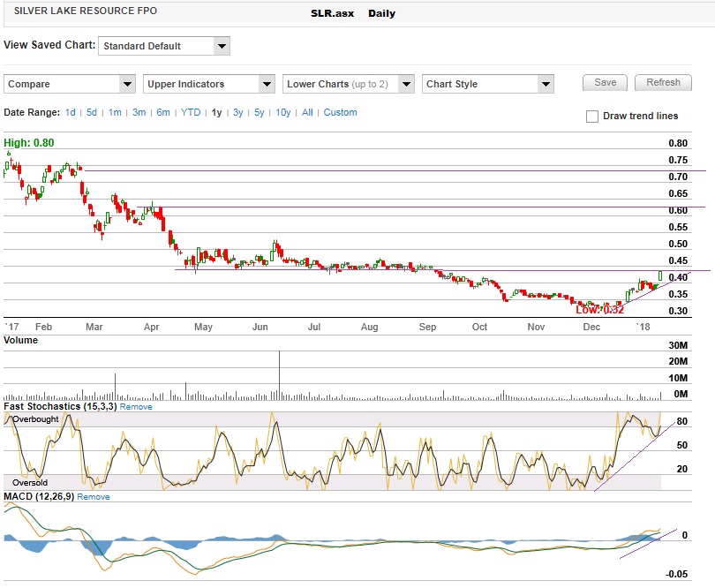Open the Lower Charts dropdown

(349, 85)
